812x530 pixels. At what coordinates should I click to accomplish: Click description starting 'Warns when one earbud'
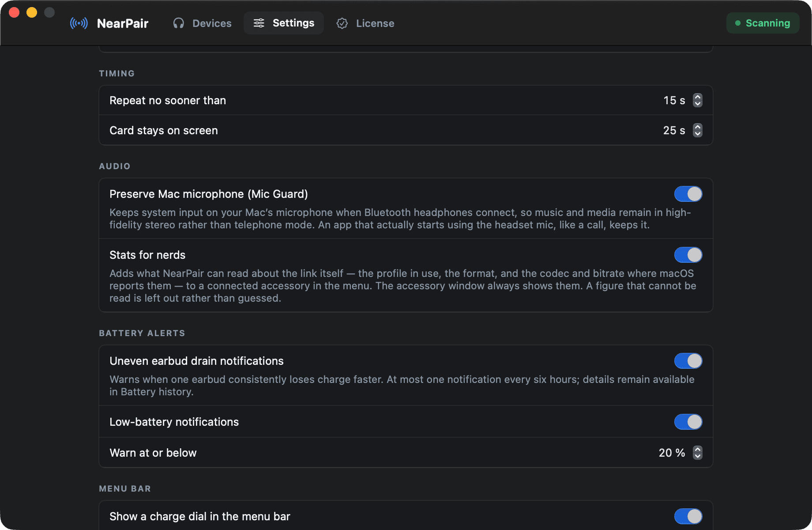click(402, 386)
